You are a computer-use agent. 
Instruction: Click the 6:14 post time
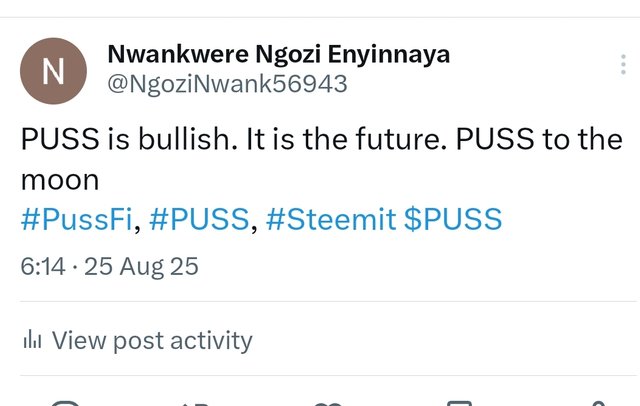[x=40, y=266]
